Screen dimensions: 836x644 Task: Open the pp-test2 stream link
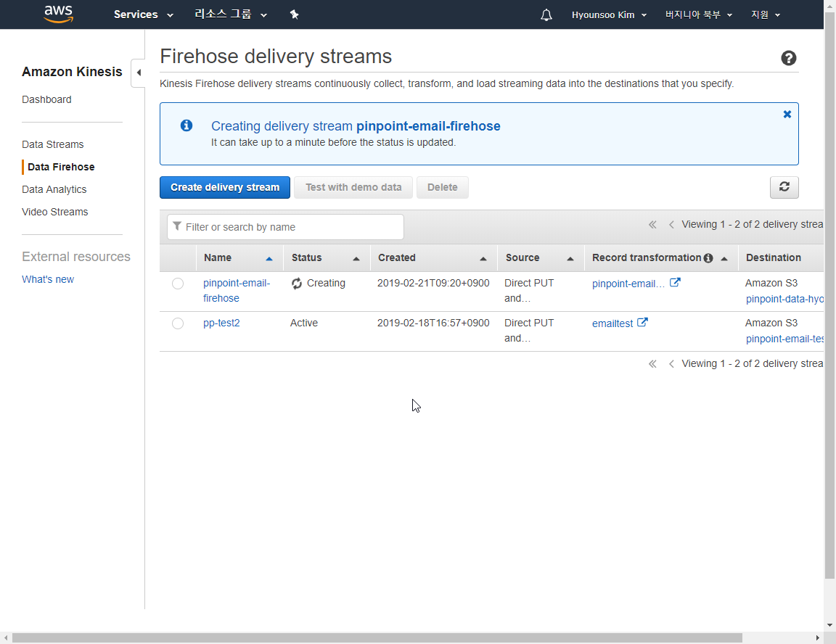click(x=221, y=323)
